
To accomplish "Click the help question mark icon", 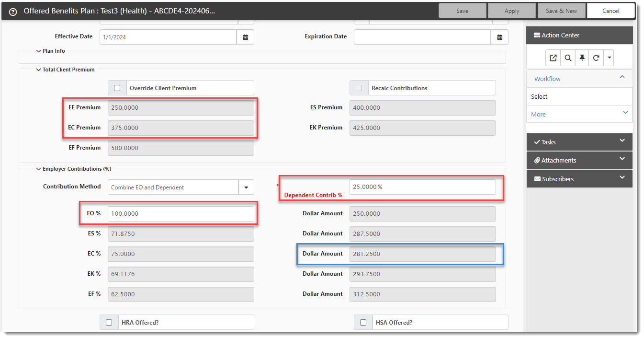I will [13, 12].
